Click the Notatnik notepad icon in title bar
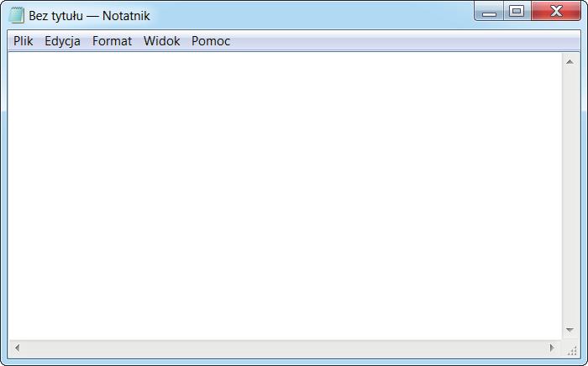This screenshot has height=366, width=588. pyautogui.click(x=17, y=15)
